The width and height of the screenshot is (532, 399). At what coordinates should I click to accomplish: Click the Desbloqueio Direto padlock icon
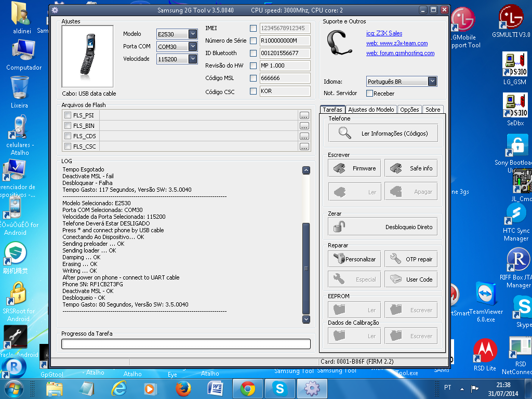pyautogui.click(x=339, y=227)
